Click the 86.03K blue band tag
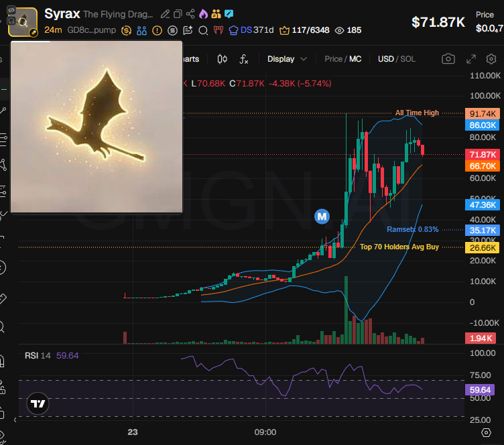Image resolution: width=504 pixels, height=445 pixels. pos(482,125)
